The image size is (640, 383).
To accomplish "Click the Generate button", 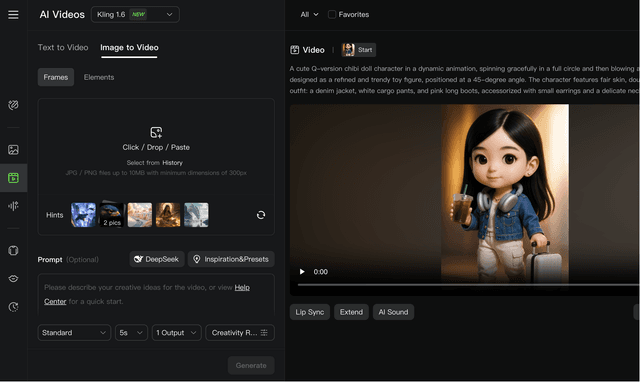I will tap(251, 365).
